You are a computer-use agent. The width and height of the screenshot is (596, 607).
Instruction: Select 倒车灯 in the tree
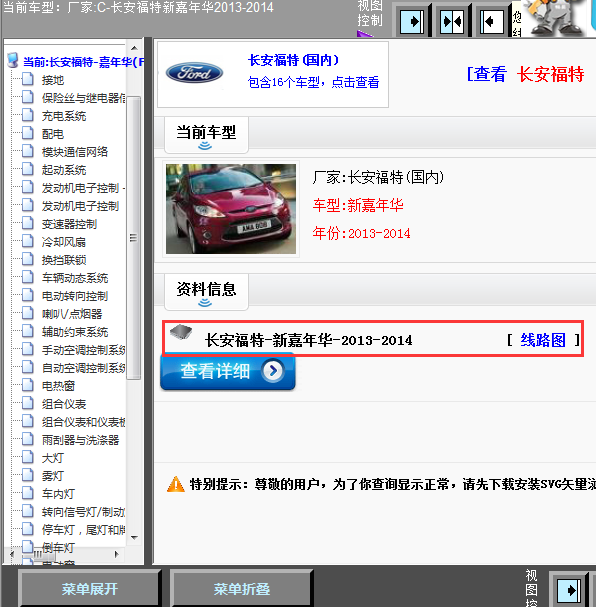(x=58, y=548)
